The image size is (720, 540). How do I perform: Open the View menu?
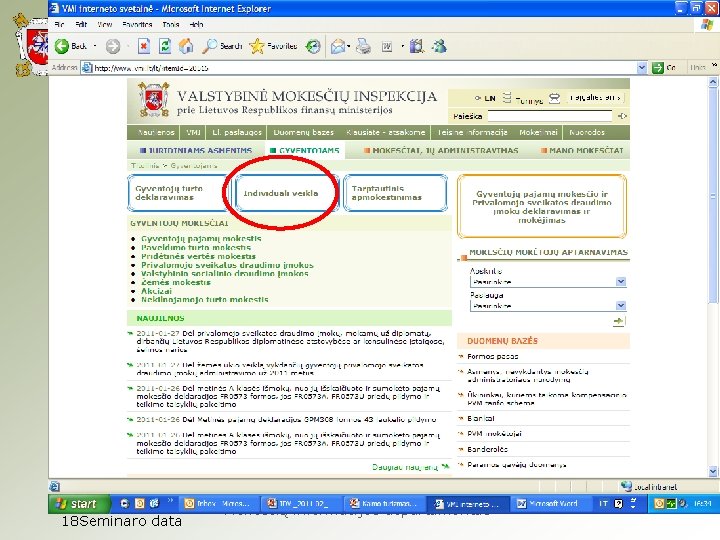[x=105, y=24]
